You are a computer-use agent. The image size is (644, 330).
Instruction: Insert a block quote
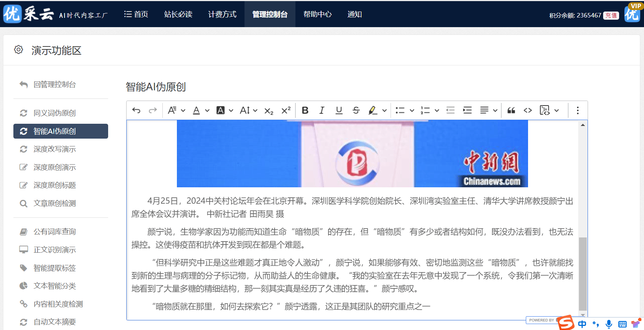pyautogui.click(x=511, y=110)
